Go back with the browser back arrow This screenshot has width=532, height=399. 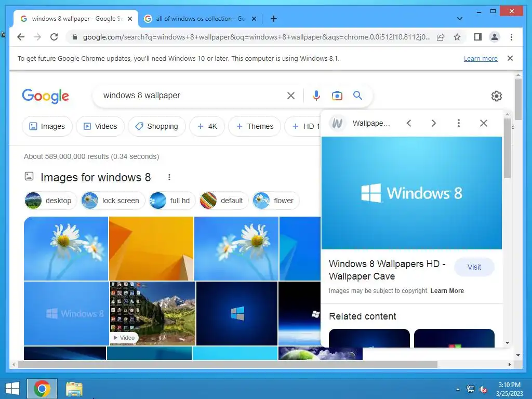click(21, 37)
